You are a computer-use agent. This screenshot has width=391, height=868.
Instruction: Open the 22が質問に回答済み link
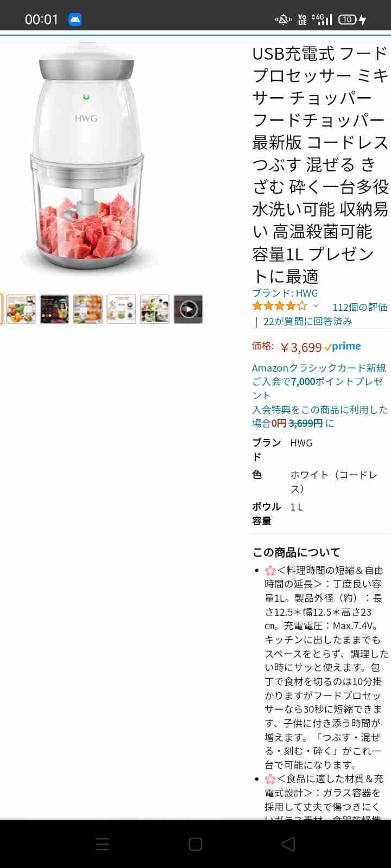point(307,321)
